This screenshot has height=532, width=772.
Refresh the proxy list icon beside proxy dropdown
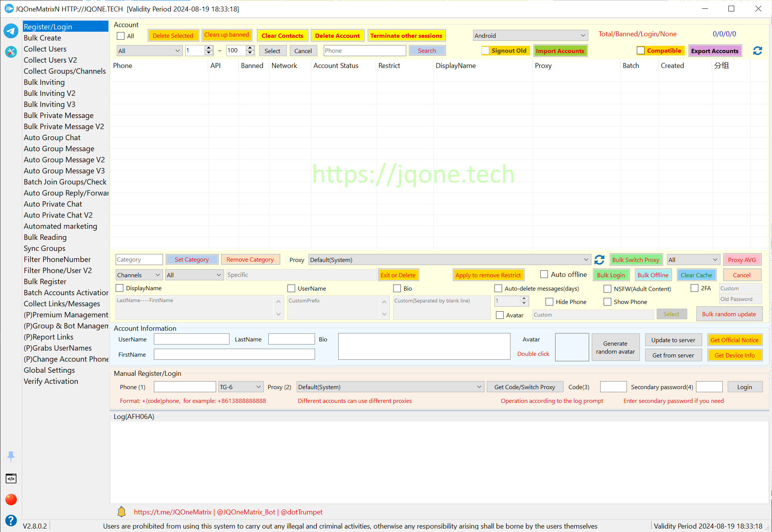599,260
